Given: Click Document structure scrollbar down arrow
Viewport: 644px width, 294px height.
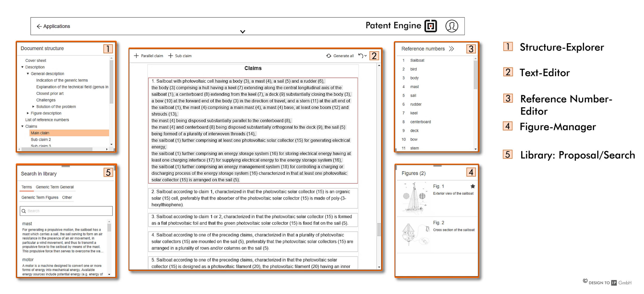Looking at the screenshot, I should tap(111, 144).
